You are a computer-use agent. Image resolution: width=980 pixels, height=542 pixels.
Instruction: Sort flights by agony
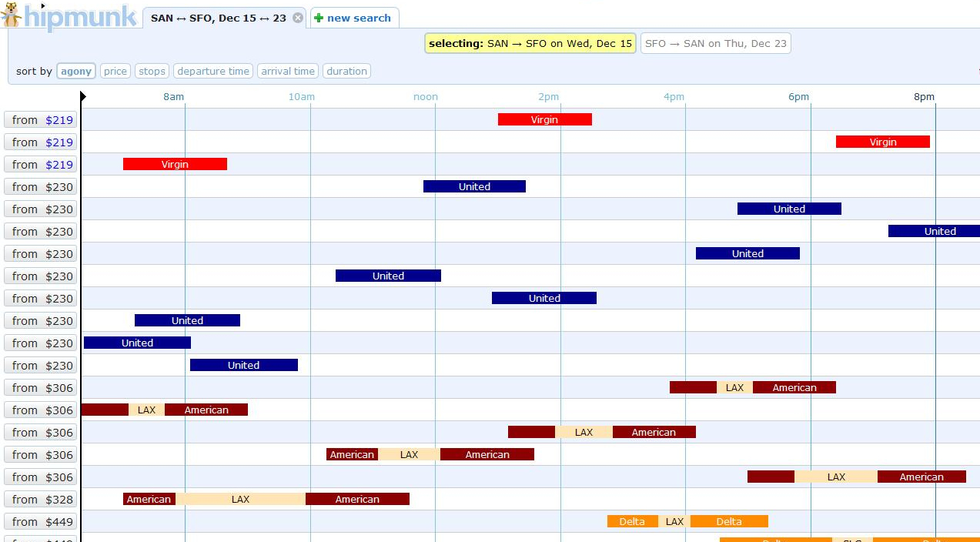(x=76, y=71)
